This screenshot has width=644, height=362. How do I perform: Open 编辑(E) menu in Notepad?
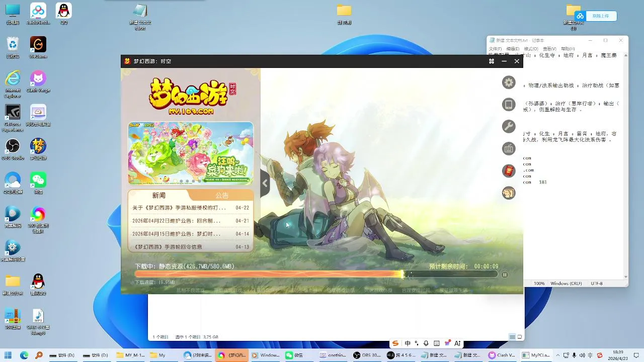tap(513, 49)
